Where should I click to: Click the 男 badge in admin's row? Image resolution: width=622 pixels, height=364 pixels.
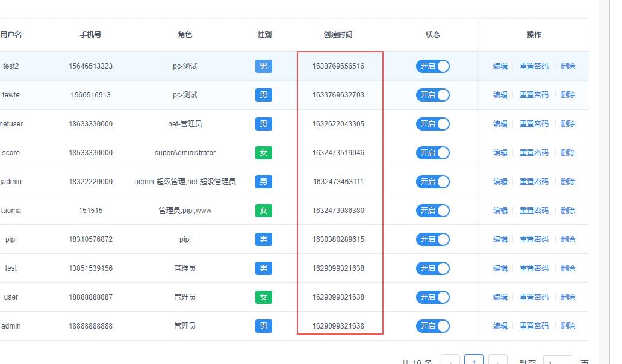coord(263,326)
